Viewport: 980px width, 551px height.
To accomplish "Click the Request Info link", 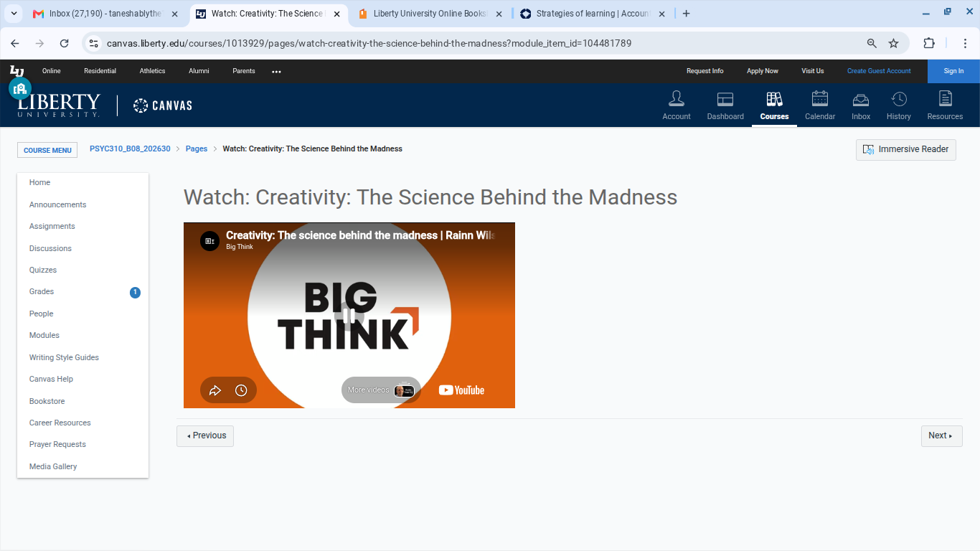I will point(705,71).
